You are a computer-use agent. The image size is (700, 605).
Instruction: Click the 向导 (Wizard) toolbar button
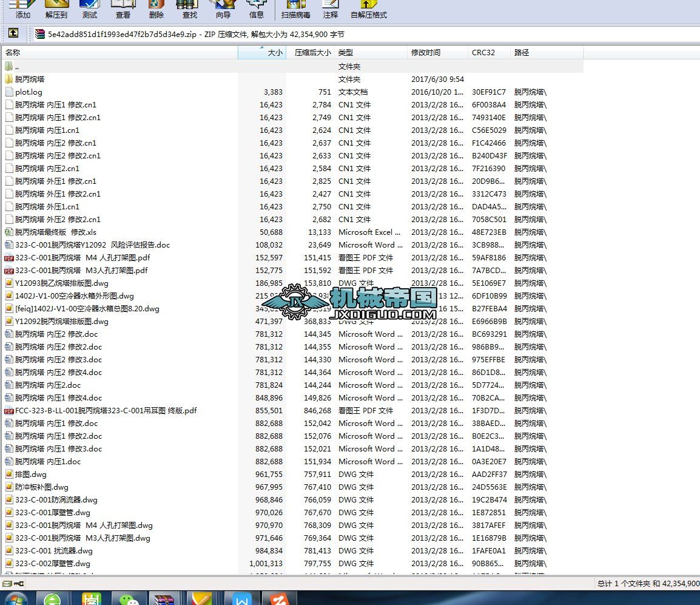[223, 10]
